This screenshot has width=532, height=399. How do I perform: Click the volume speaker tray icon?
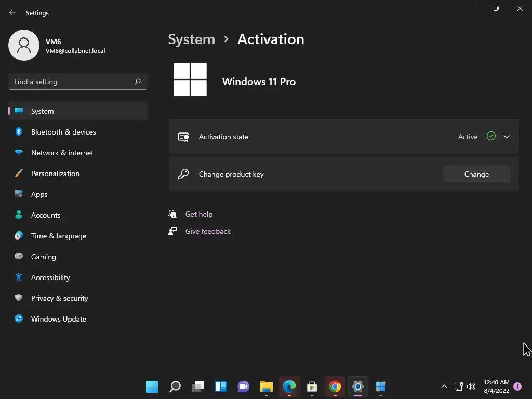[x=471, y=387]
